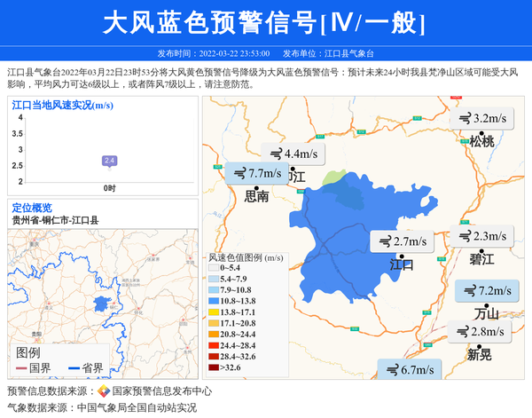Click the highlighted county in the 定位概览 map
This screenshot has width=532, height=418.
[102, 307]
